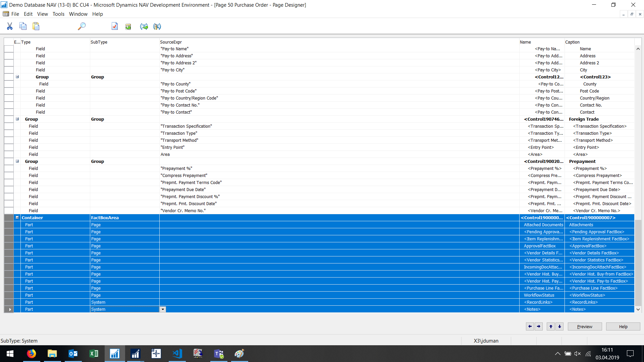Open the SubType dropdown for Notes part
Viewport: 644px width, 362px height.
coord(163,309)
